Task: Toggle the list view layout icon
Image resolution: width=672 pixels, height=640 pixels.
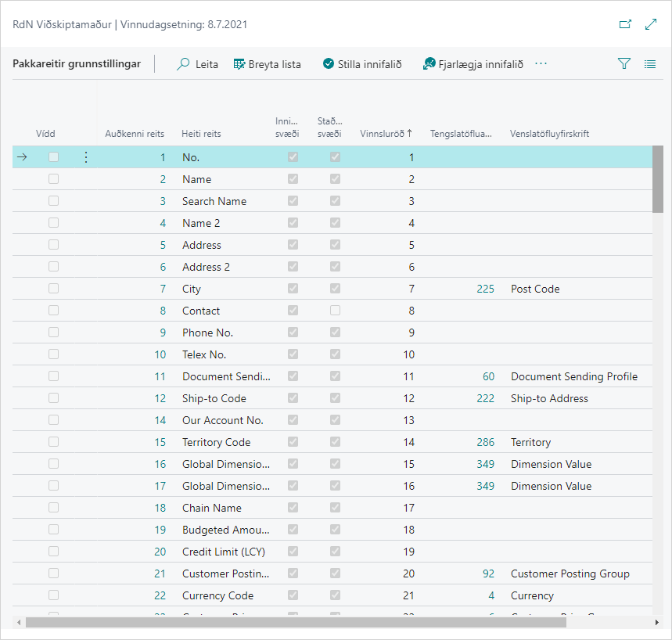Action: [x=649, y=64]
